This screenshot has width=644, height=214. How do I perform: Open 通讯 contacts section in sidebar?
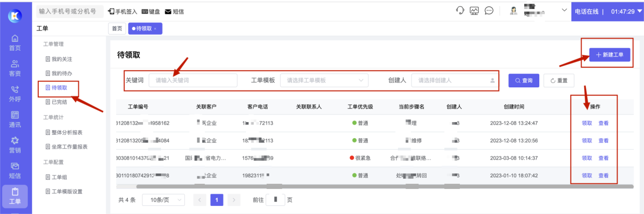click(x=15, y=120)
